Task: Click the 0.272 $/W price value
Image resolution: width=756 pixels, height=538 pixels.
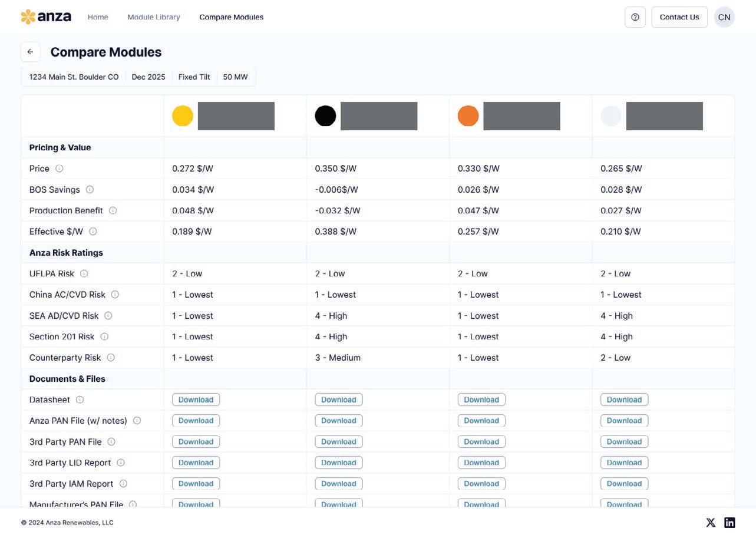Action: 193,169
